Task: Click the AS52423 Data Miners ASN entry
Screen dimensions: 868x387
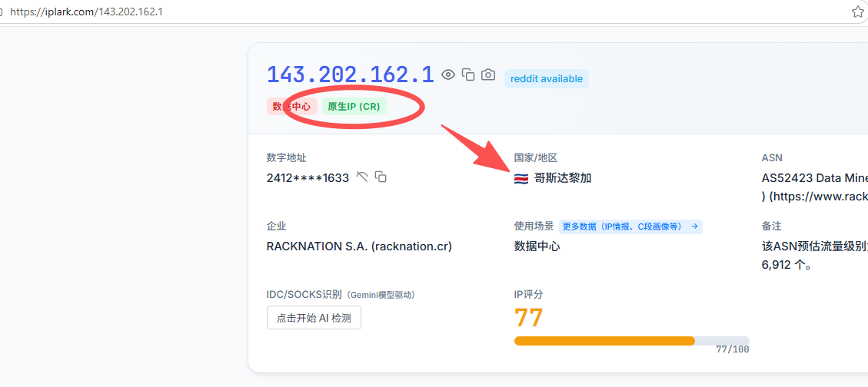Action: coord(815,178)
